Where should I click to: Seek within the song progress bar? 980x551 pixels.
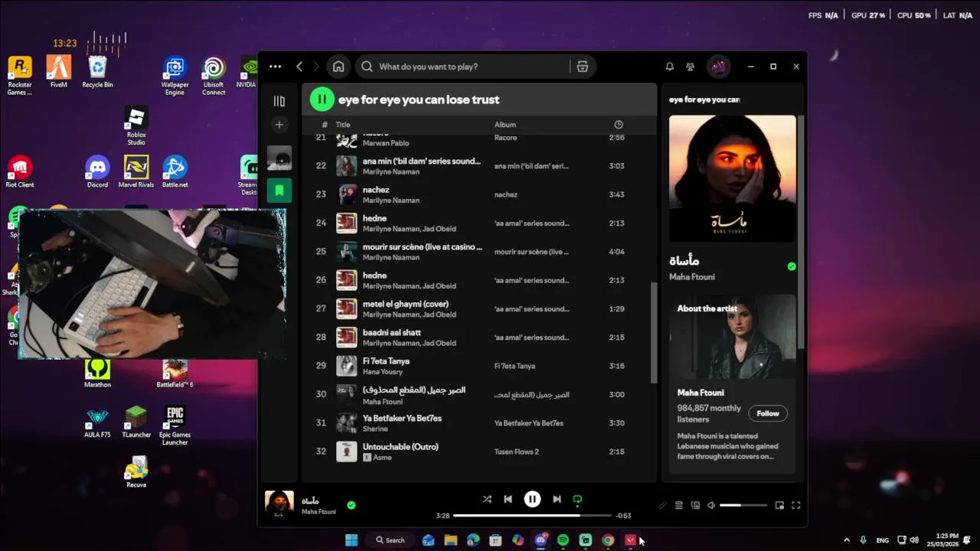532,516
